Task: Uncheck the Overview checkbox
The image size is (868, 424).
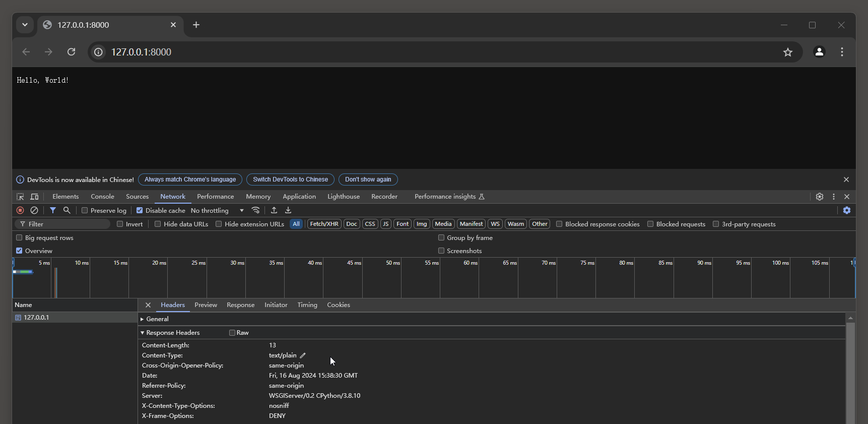Action: [x=19, y=251]
